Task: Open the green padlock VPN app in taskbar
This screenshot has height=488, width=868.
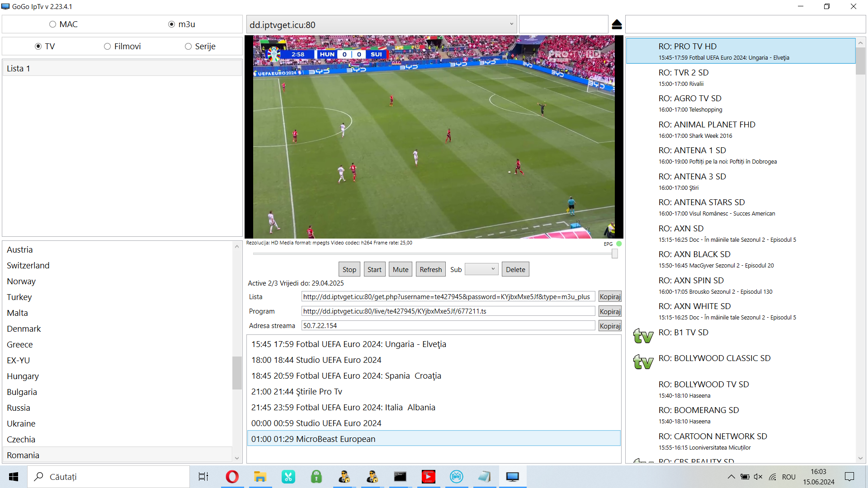Action: click(x=316, y=477)
